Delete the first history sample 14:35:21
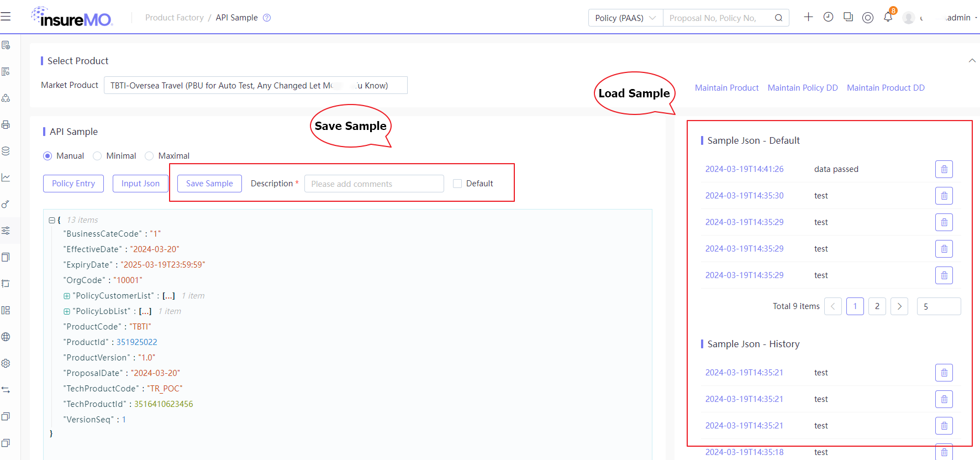 coord(944,373)
